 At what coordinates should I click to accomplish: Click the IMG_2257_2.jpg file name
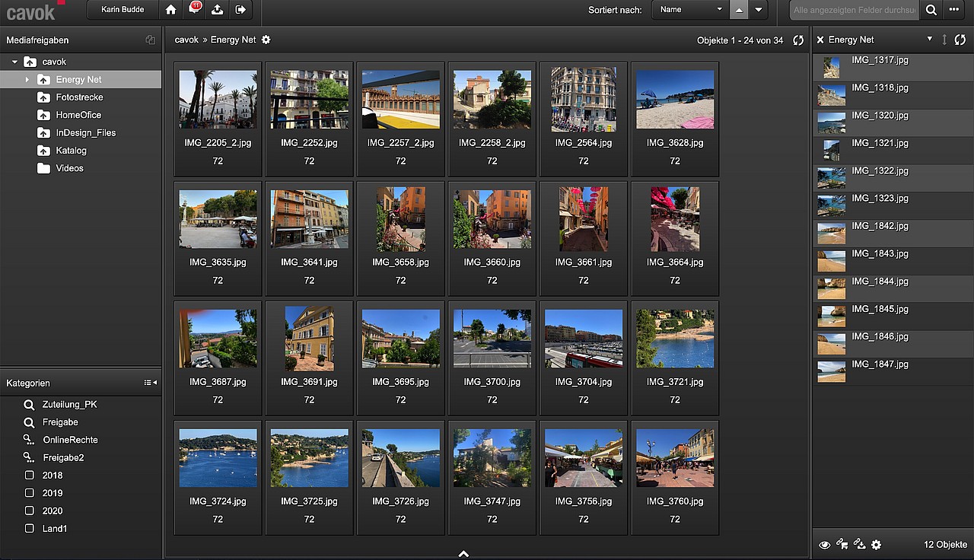(400, 143)
